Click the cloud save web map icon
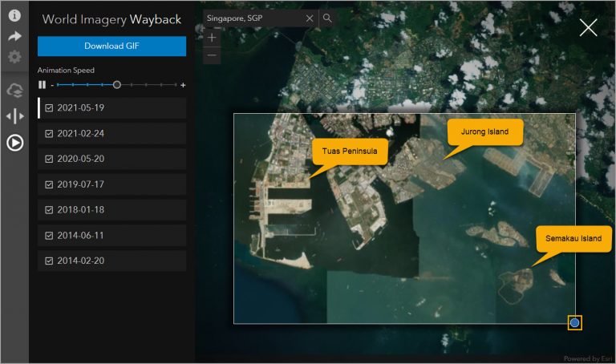This screenshot has width=616, height=364. (x=15, y=91)
